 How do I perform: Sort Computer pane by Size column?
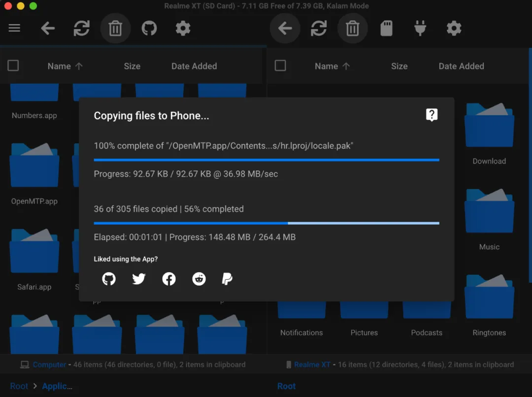(132, 66)
